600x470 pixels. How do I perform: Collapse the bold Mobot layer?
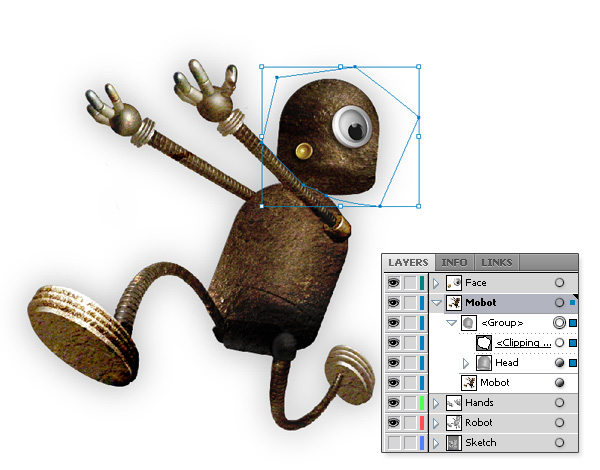[436, 303]
